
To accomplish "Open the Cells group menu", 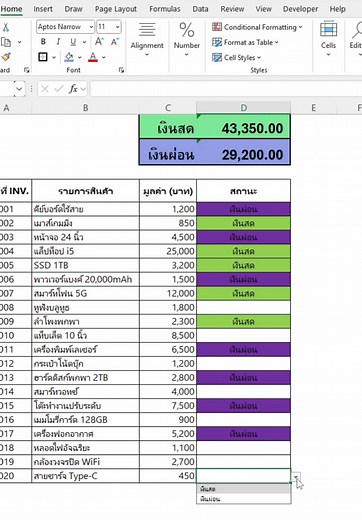I will (x=328, y=39).
